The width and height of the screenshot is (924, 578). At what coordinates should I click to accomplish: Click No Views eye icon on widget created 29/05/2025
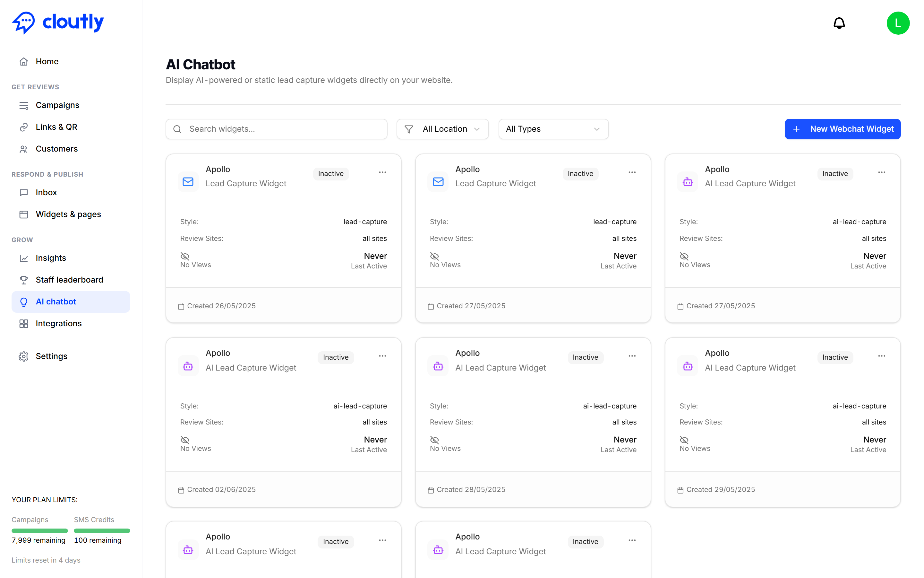tap(684, 440)
